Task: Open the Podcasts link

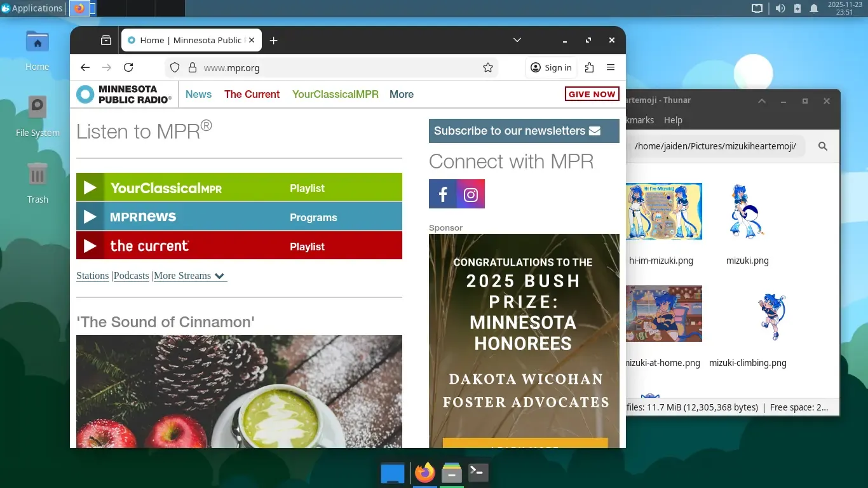Action: click(132, 276)
